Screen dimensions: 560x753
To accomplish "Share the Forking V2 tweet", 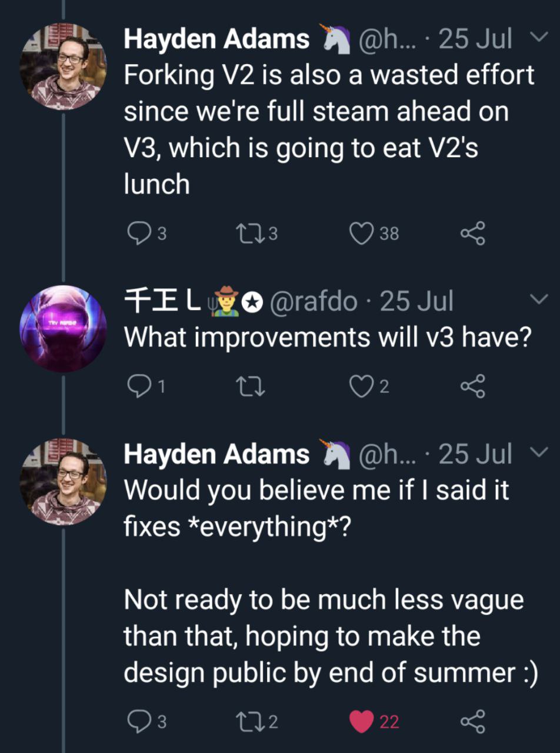I will [x=473, y=234].
